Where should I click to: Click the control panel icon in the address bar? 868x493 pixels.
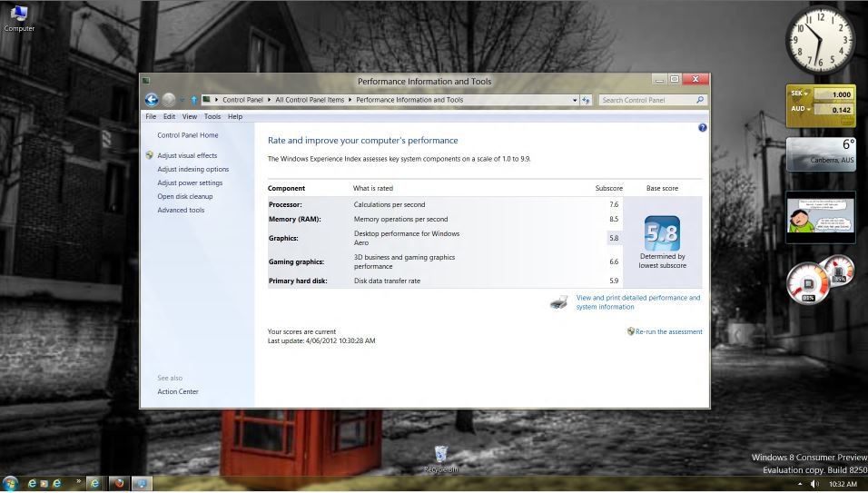206,100
